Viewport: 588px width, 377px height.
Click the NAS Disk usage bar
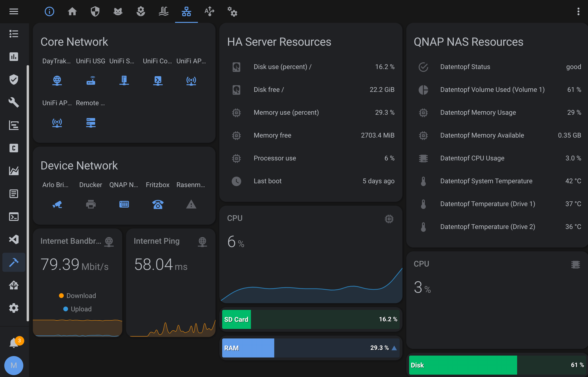pos(498,365)
